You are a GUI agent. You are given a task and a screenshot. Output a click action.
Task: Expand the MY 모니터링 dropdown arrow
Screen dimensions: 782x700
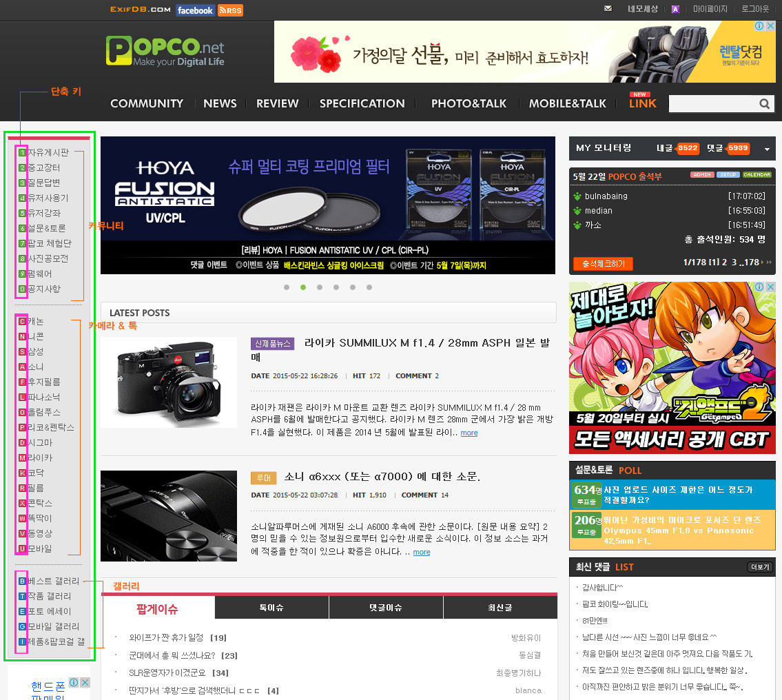click(767, 149)
